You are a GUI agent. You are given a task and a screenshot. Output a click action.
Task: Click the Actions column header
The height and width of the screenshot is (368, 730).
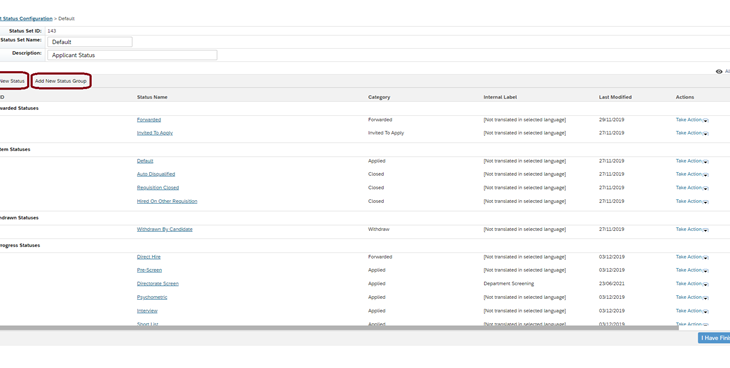685,97
